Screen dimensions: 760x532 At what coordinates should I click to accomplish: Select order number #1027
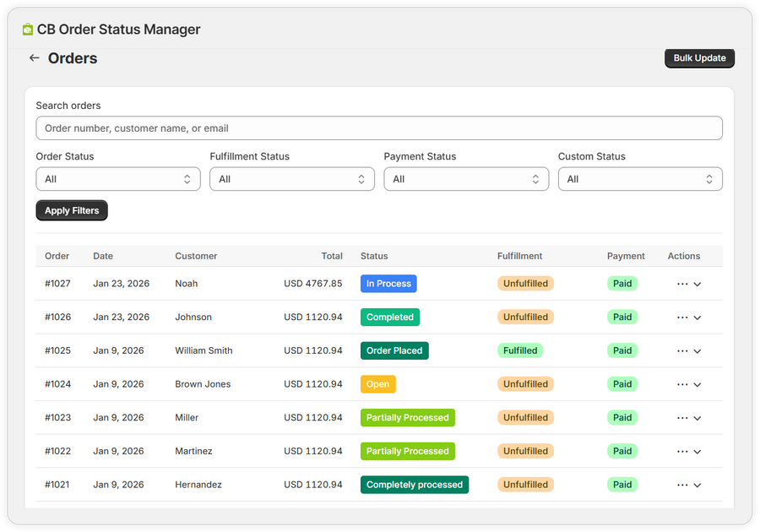57,284
